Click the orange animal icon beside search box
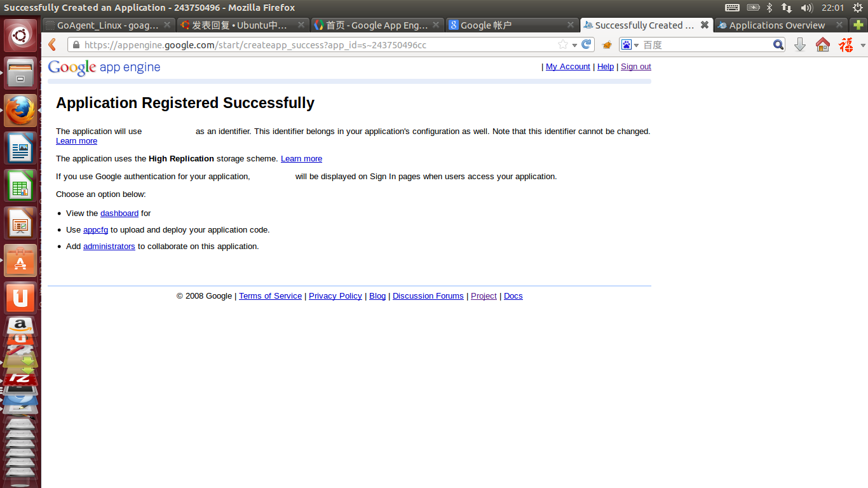The image size is (868, 488). (607, 45)
